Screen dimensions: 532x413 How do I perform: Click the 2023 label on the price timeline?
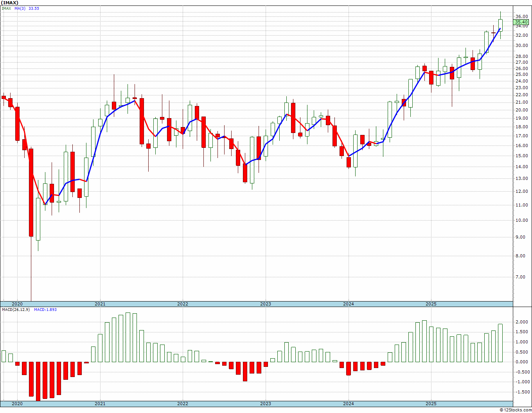click(x=265, y=304)
